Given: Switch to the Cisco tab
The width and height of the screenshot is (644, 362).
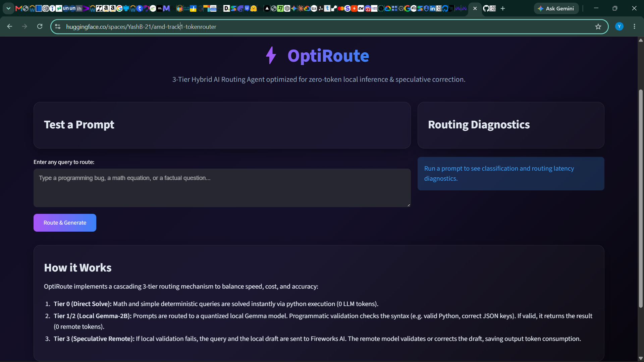Looking at the screenshot, I should tap(186, 8).
